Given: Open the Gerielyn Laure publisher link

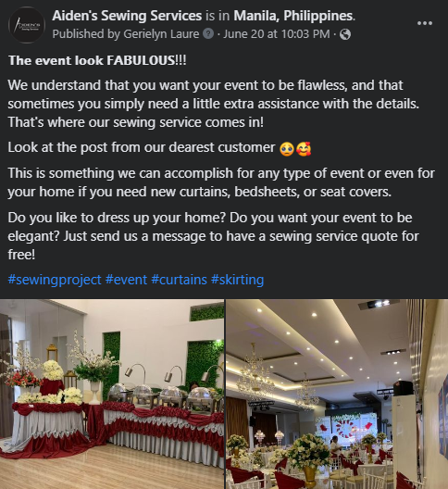Looking at the screenshot, I should pos(161,33).
